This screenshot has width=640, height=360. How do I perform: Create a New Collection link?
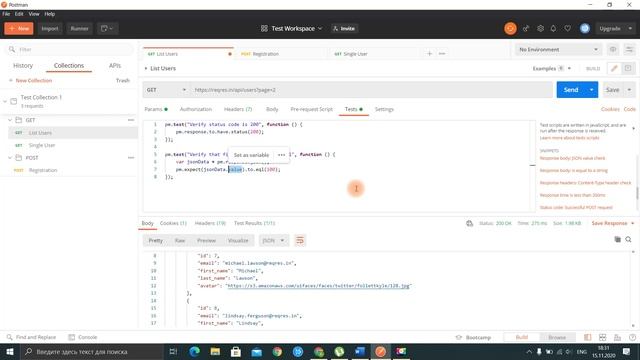[x=31, y=81]
